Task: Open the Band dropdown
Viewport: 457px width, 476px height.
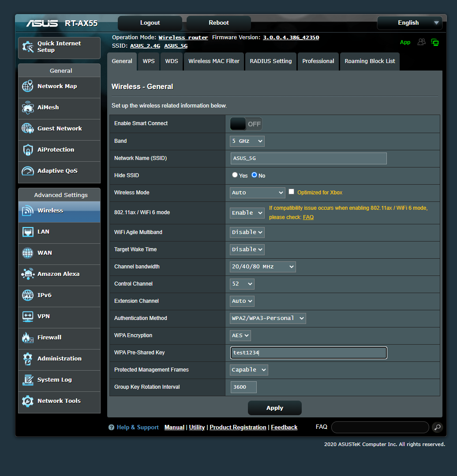Action: [247, 141]
